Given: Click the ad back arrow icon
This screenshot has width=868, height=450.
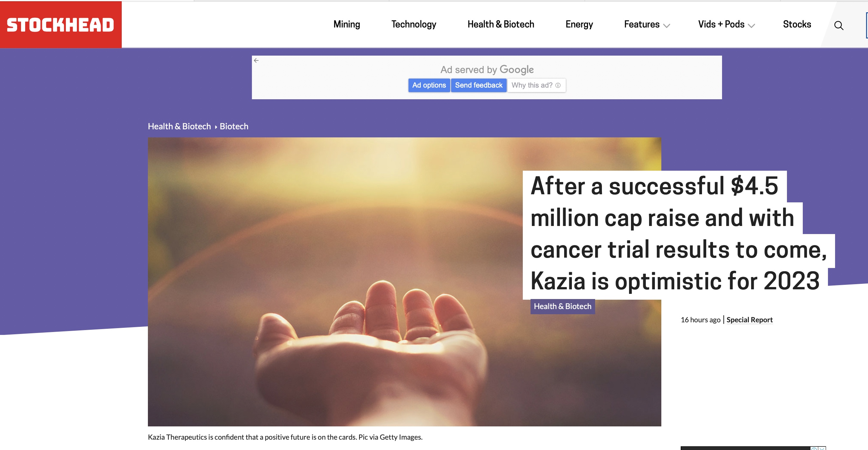Looking at the screenshot, I should (256, 61).
